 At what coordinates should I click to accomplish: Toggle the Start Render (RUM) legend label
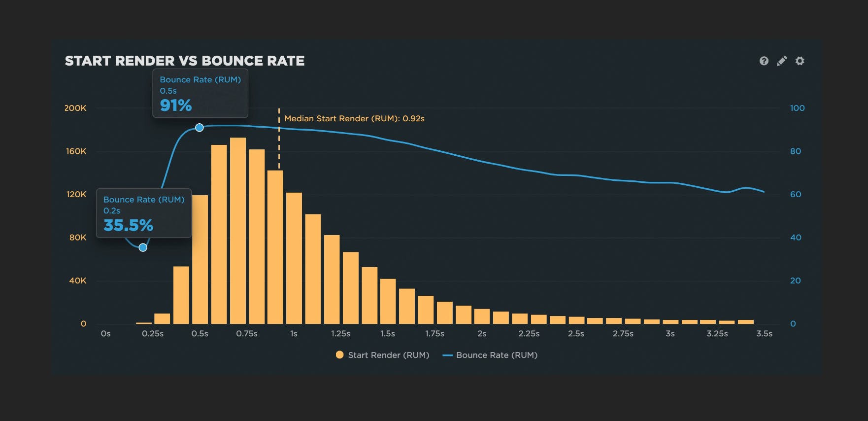tap(388, 355)
